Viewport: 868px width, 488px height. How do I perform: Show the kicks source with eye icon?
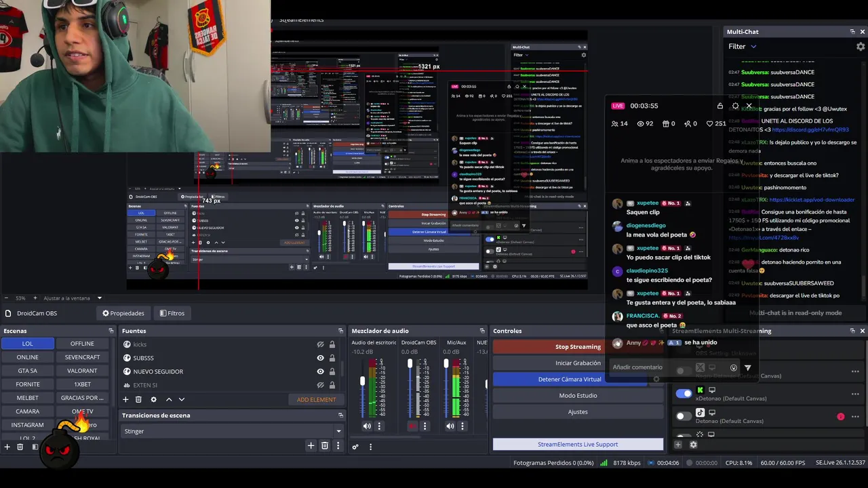(321, 344)
